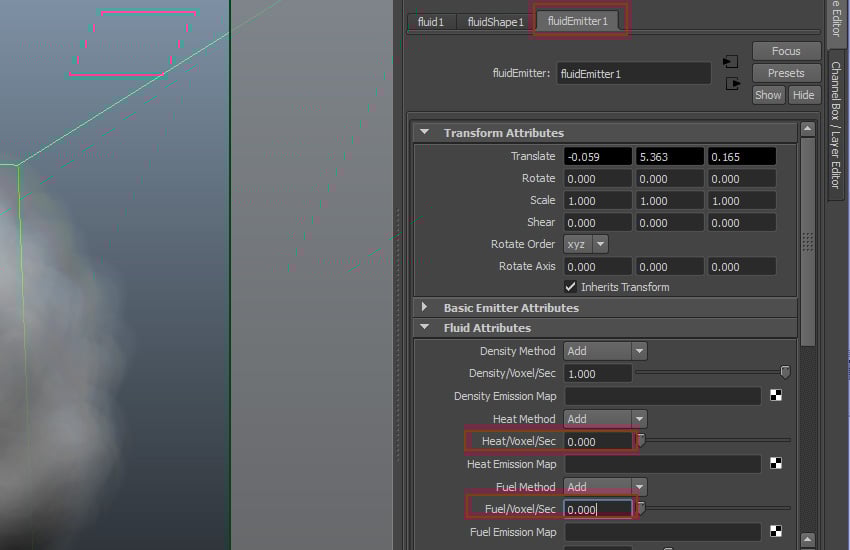
Task: Click the Scale Z field
Action: 742,201
